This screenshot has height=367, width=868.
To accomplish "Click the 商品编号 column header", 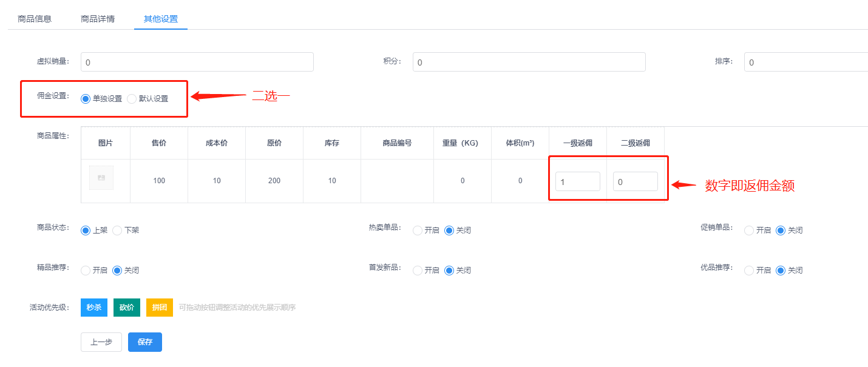I will pyautogui.click(x=397, y=143).
